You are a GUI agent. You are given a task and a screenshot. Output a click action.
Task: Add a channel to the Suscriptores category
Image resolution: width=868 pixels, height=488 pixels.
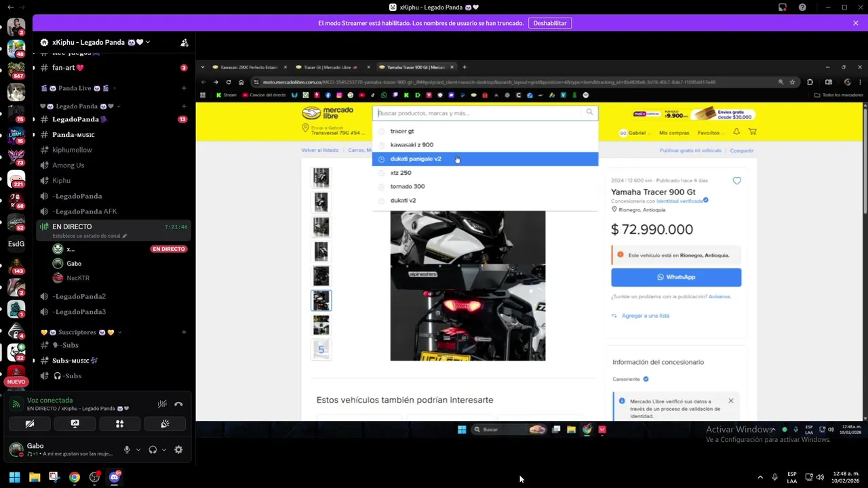tap(184, 332)
